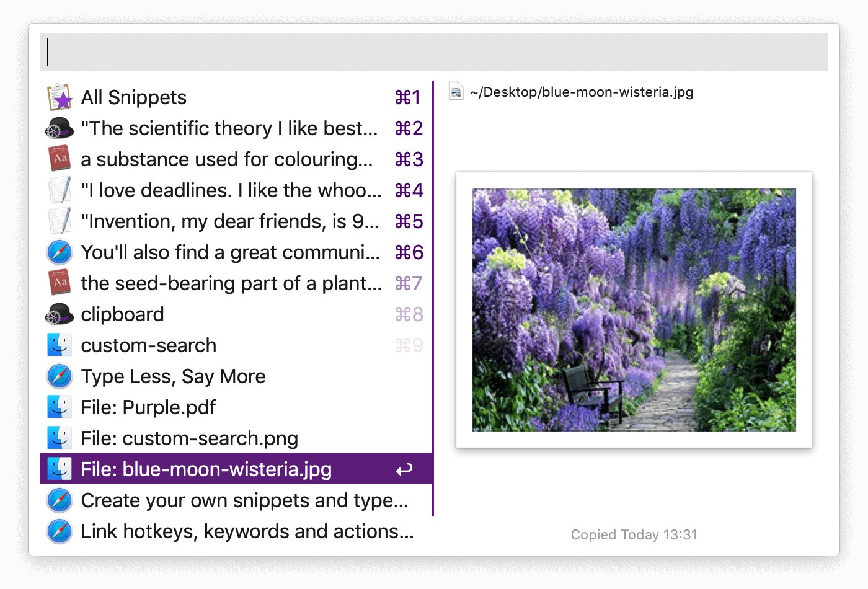Select 'Create your own snippets and type' entry

tap(244, 500)
